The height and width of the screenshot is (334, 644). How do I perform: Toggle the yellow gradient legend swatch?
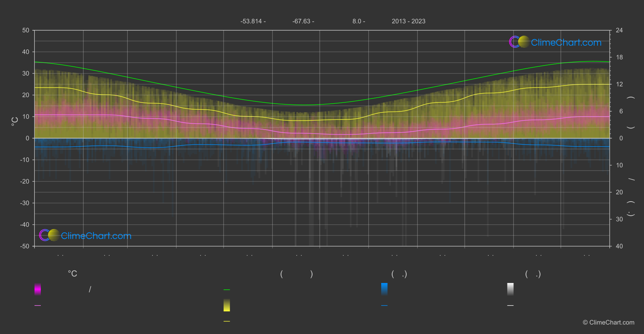coord(227,305)
